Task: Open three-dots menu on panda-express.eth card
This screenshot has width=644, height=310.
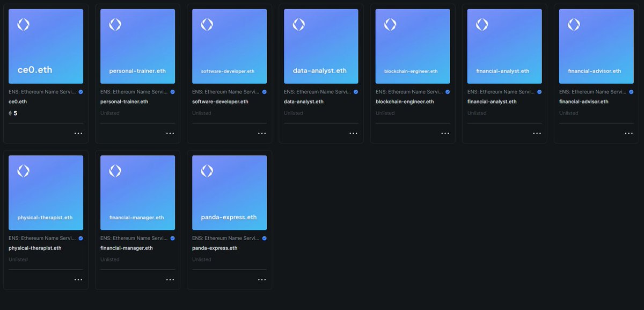Action: [x=262, y=279]
